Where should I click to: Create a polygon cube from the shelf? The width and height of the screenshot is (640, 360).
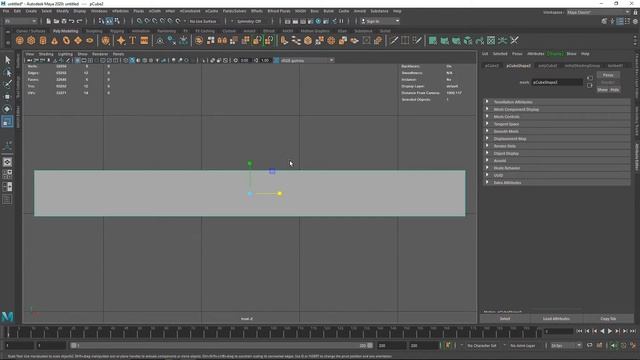31,40
